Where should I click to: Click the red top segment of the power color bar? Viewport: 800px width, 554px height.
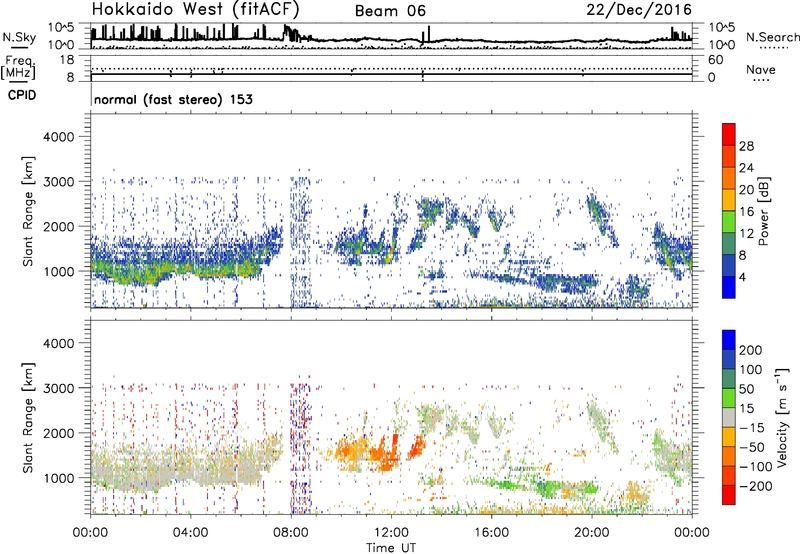(x=729, y=134)
